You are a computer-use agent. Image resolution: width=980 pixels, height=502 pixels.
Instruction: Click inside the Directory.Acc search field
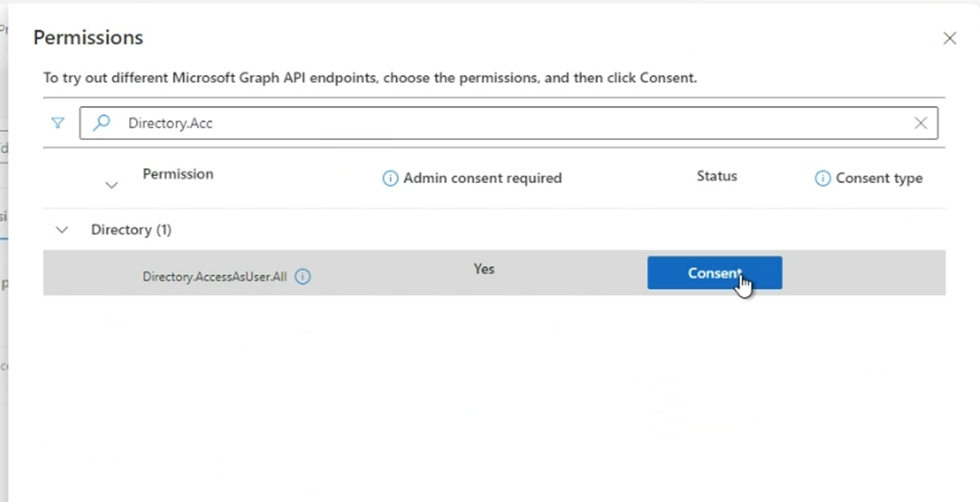(x=508, y=123)
